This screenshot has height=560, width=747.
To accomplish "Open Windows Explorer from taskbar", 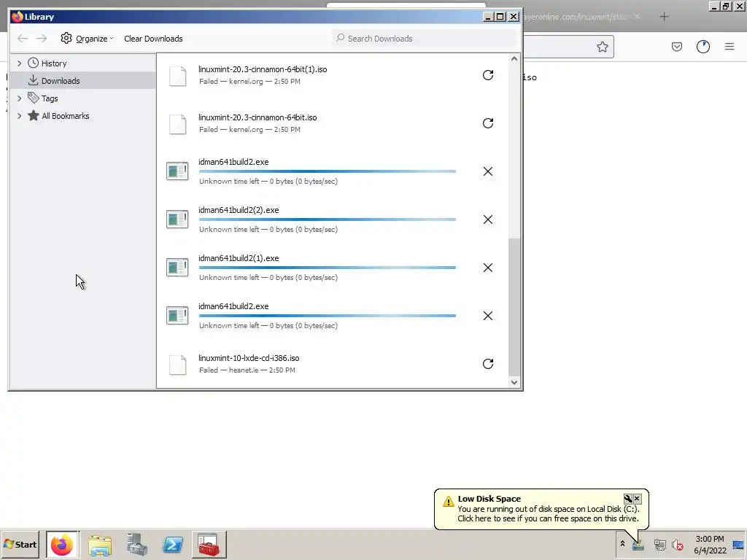I will click(x=100, y=545).
